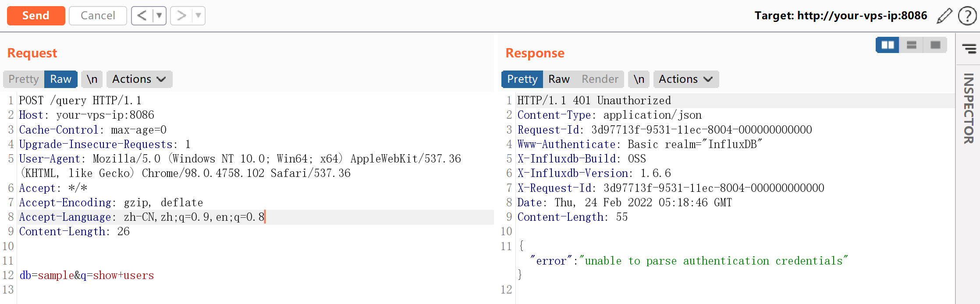Expand the Response Actions dropdown
This screenshot has width=980, height=304.
point(685,79)
